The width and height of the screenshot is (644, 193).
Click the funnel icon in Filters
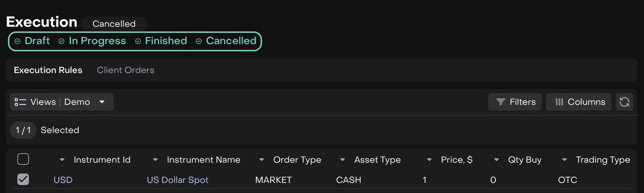pos(501,102)
